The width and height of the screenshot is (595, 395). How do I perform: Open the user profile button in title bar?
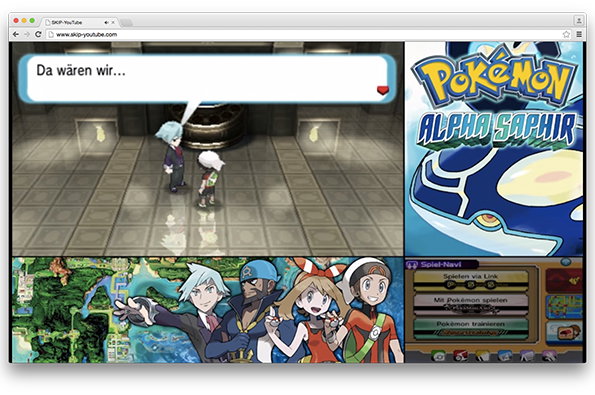click(579, 20)
